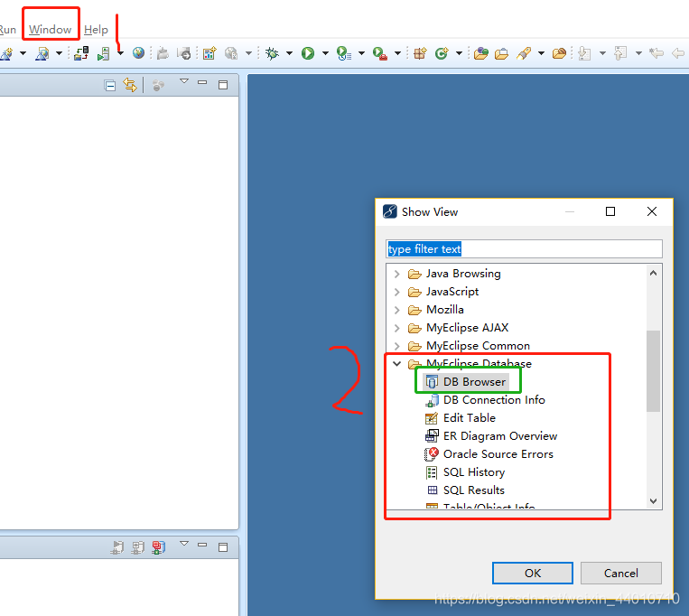Click the new Java class icon

[x=442, y=53]
